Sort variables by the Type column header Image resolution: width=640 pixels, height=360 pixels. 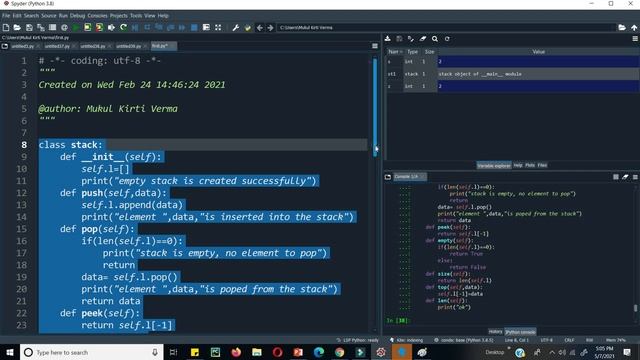click(x=412, y=52)
